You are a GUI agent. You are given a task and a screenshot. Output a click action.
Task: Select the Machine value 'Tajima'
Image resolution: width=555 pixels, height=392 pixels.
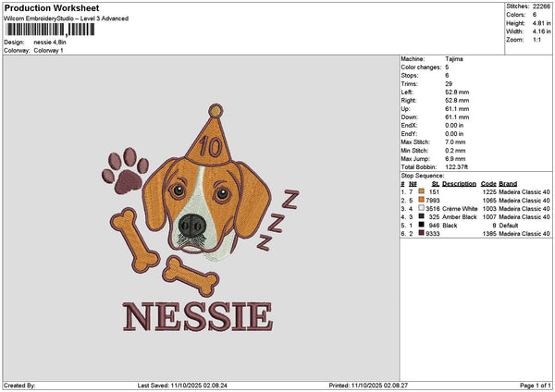(x=454, y=59)
